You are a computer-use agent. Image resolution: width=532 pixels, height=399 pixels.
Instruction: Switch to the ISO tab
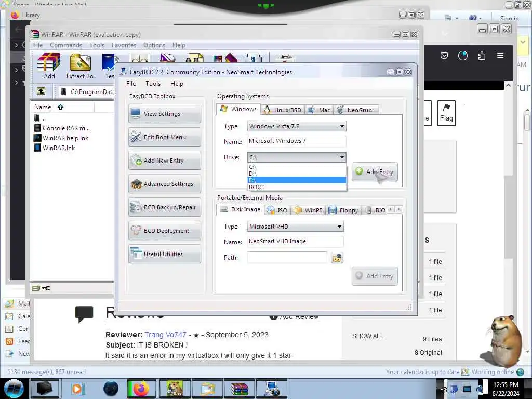pyautogui.click(x=277, y=210)
